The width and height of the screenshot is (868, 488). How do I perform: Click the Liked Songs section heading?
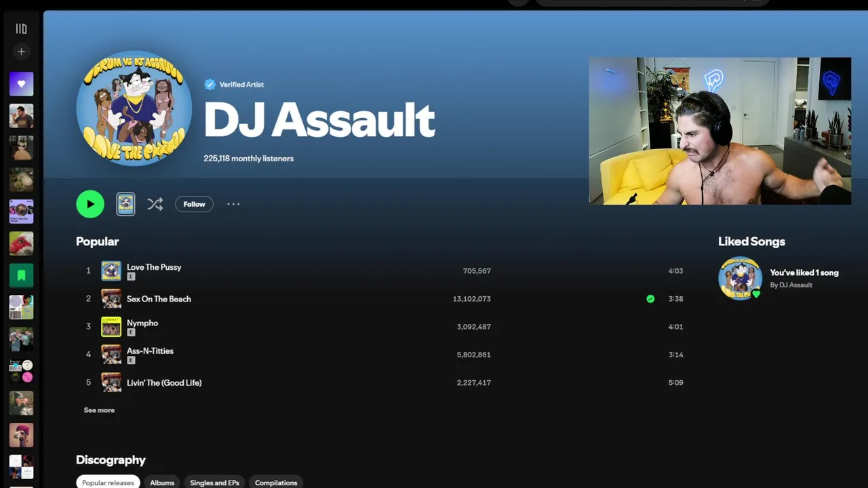751,241
